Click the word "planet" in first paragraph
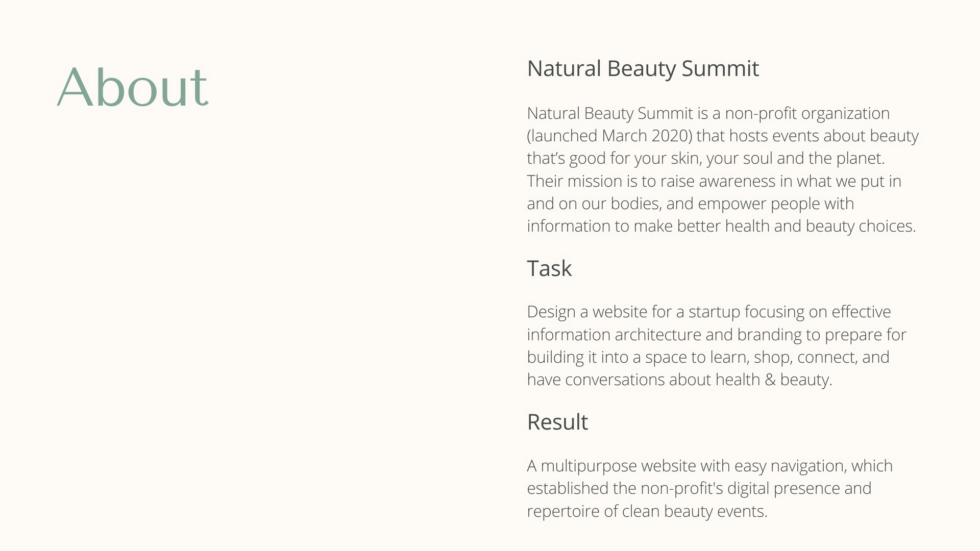Image resolution: width=980 pixels, height=551 pixels. click(860, 159)
